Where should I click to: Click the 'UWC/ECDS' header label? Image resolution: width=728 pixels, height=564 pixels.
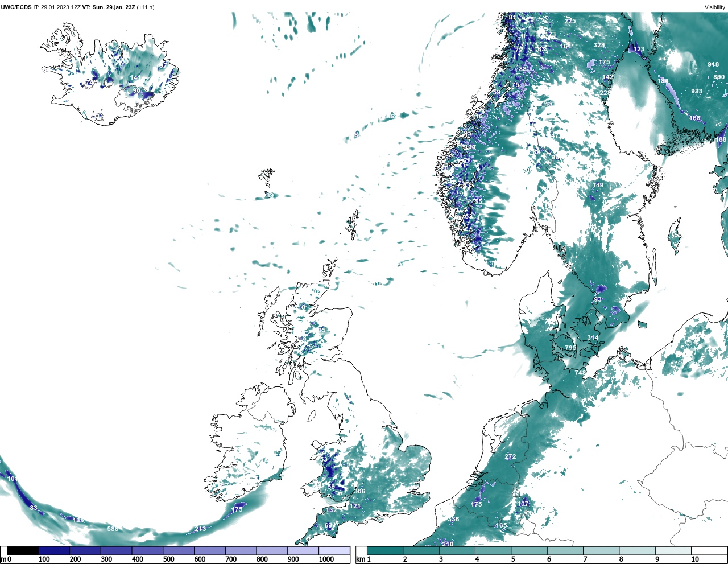(16, 7)
